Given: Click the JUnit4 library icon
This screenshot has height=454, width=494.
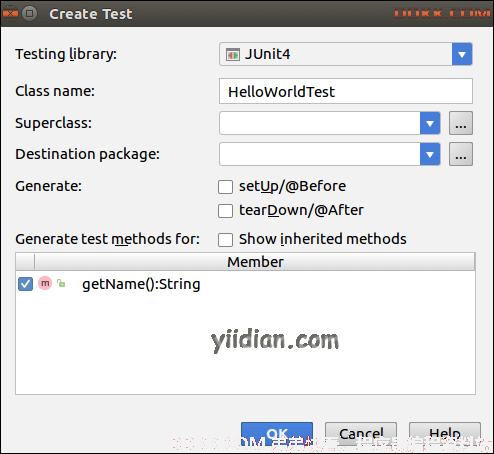Looking at the screenshot, I should coord(233,54).
